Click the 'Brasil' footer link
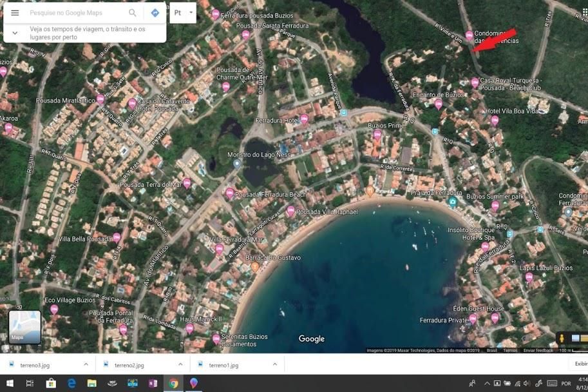 [491, 350]
